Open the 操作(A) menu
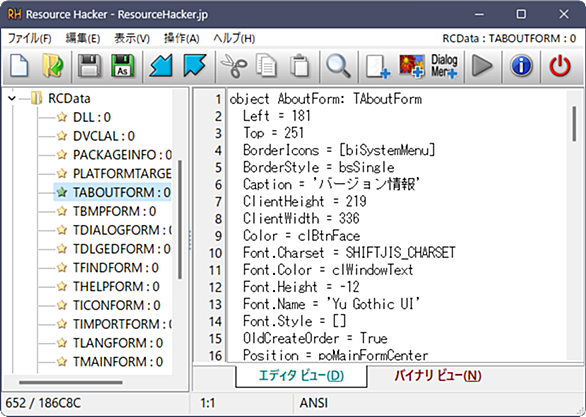Image resolution: width=586 pixels, height=417 pixels. click(182, 38)
